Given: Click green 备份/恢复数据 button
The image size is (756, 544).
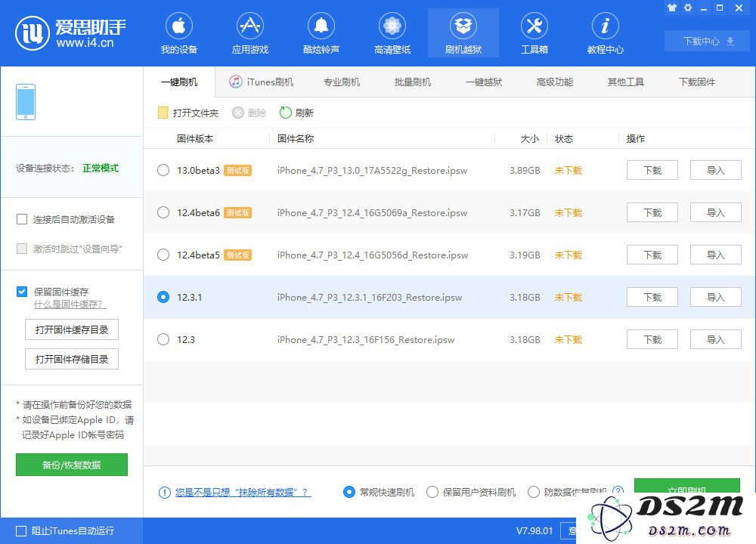Looking at the screenshot, I should 72,465.
